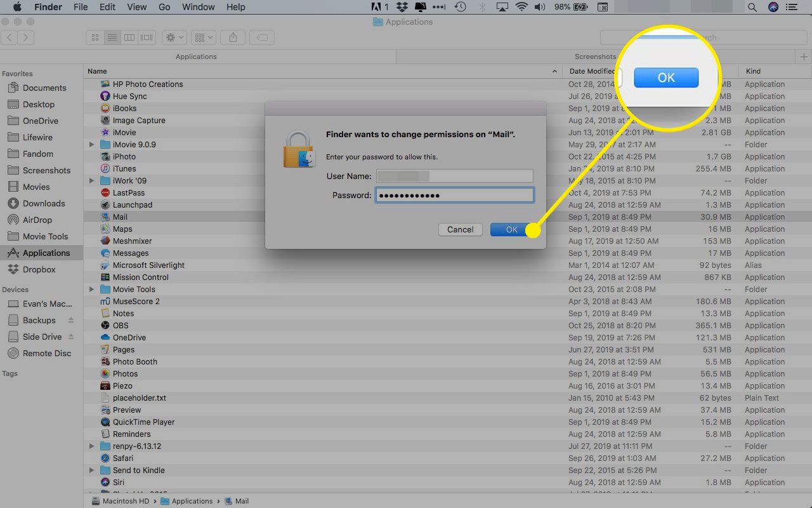Image resolution: width=812 pixels, height=508 pixels.
Task: Click the Share toolbar button
Action: click(233, 37)
